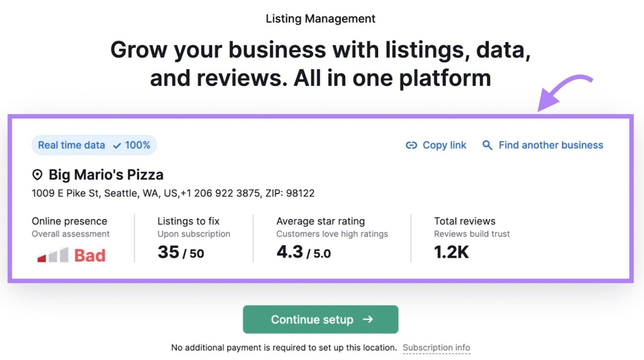Click the purple curved arrow annotation
Image resolution: width=644 pixels, height=360 pixels.
563,92
